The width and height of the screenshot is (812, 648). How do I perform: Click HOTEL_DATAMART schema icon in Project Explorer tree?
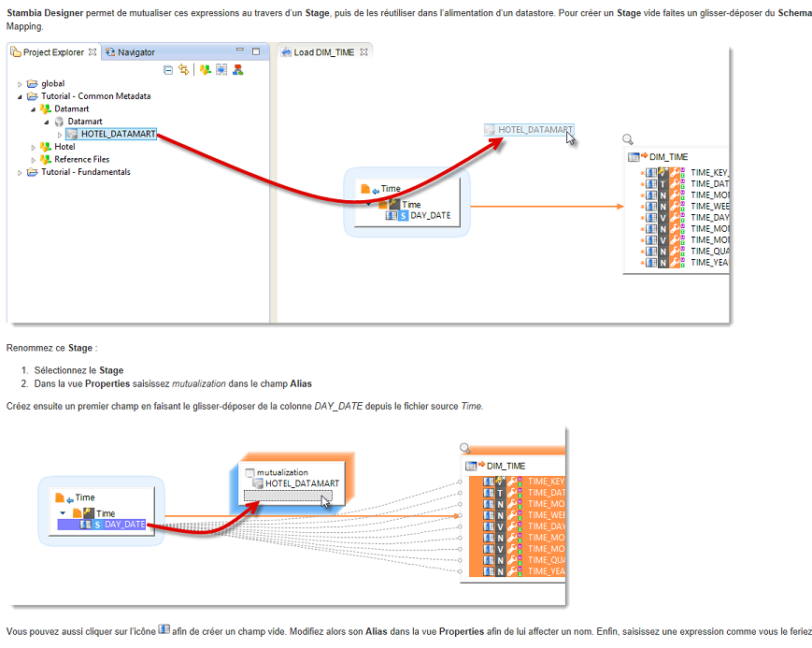pyautogui.click(x=73, y=135)
